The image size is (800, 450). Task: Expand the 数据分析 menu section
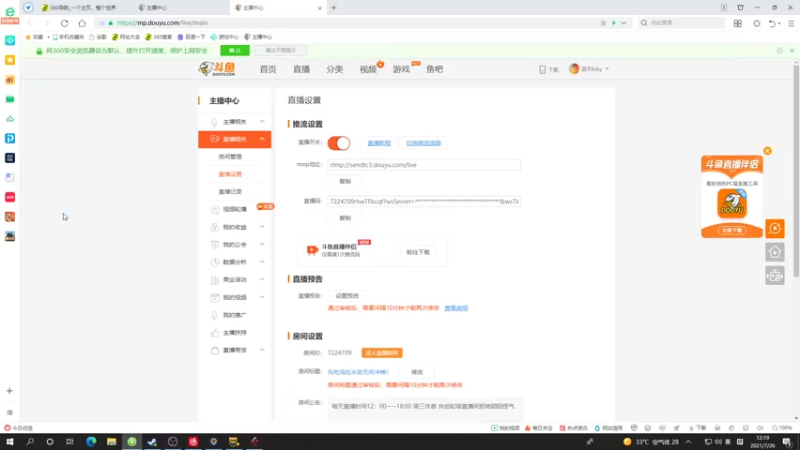[262, 262]
